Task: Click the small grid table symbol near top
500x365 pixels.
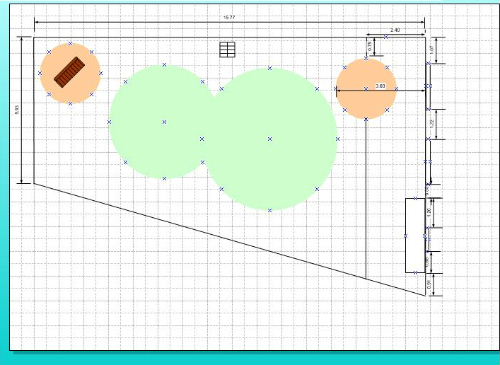Action: [x=227, y=50]
